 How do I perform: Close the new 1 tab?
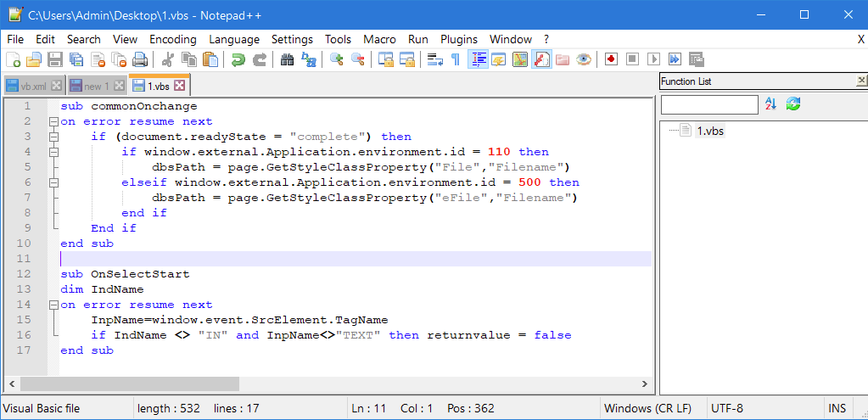(119, 86)
